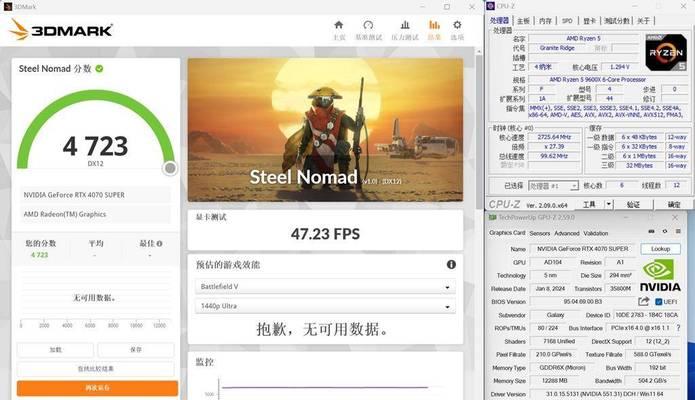Click the Granite Ridge code name field
695x400 pixels.
click(557, 48)
